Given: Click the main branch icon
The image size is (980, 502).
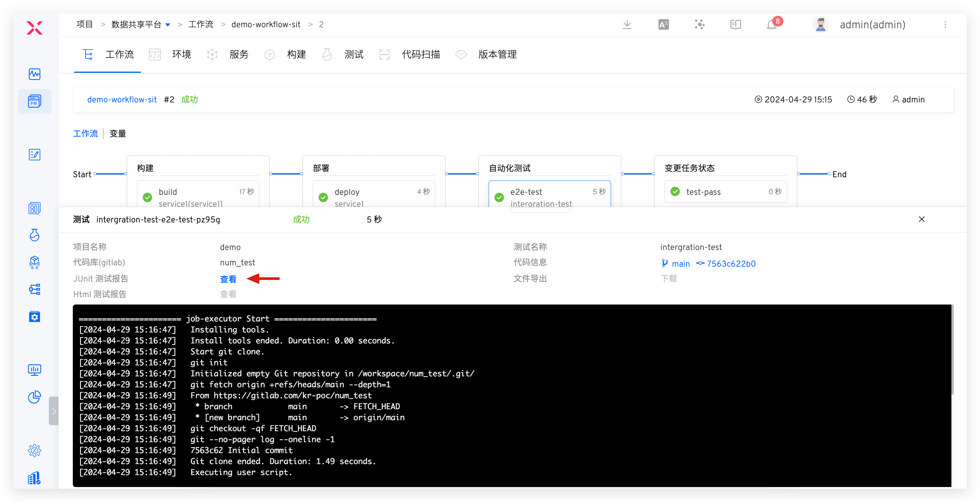Looking at the screenshot, I should coord(665,263).
